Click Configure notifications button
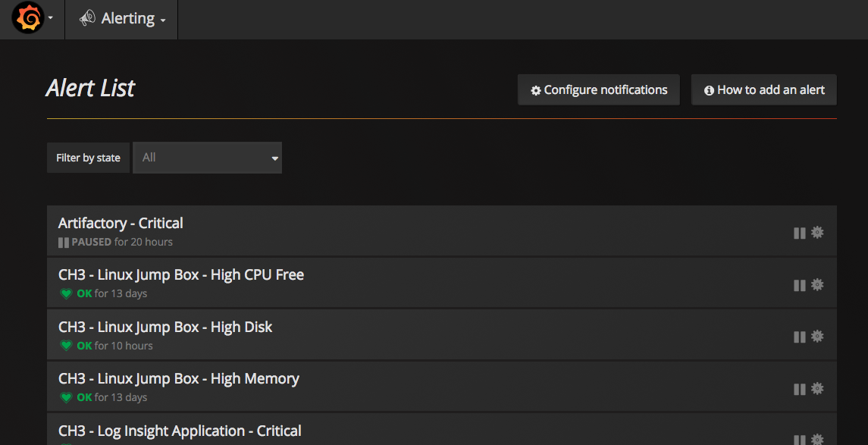Image resolution: width=868 pixels, height=445 pixels. tap(599, 90)
